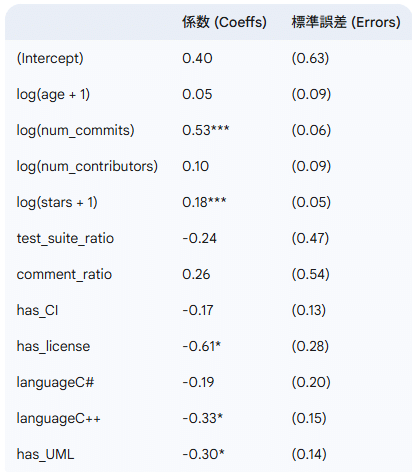Select the languageC# row label

pos(55,383)
